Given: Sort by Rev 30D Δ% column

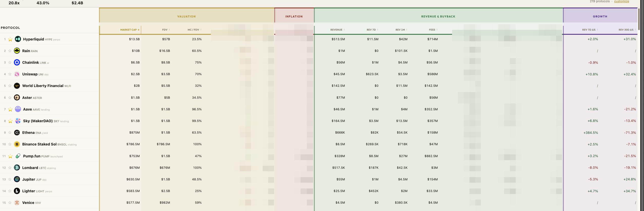Looking at the screenshot, I should point(627,30).
